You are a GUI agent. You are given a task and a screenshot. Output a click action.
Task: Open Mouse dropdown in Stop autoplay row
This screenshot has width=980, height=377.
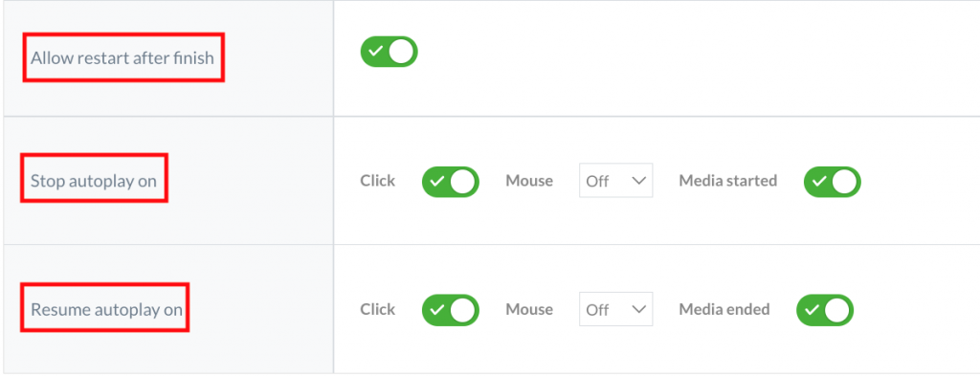point(616,181)
